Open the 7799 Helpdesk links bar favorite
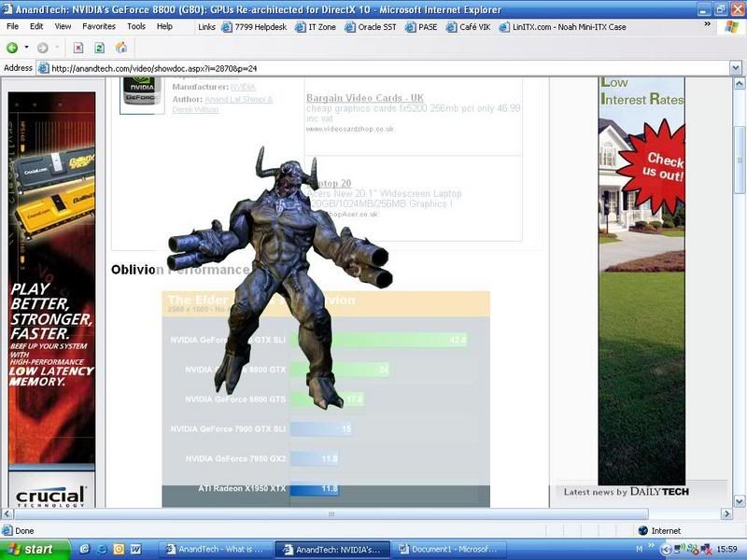 coord(254,27)
